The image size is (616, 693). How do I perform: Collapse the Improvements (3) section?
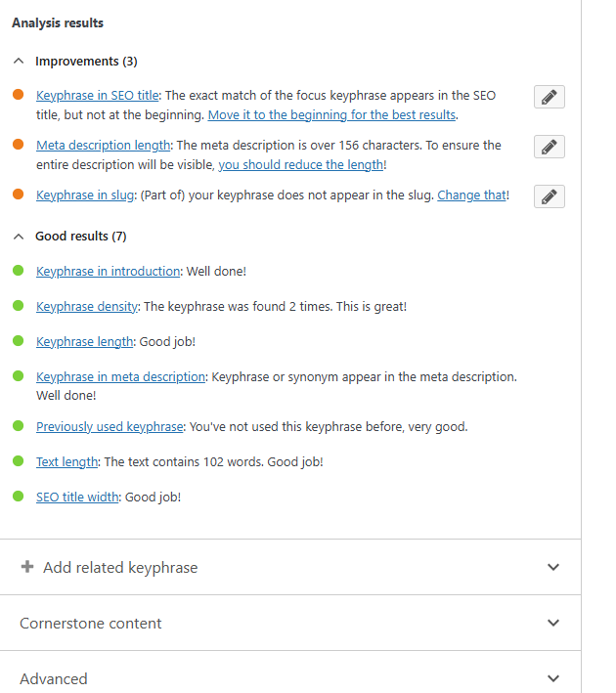tap(19, 61)
